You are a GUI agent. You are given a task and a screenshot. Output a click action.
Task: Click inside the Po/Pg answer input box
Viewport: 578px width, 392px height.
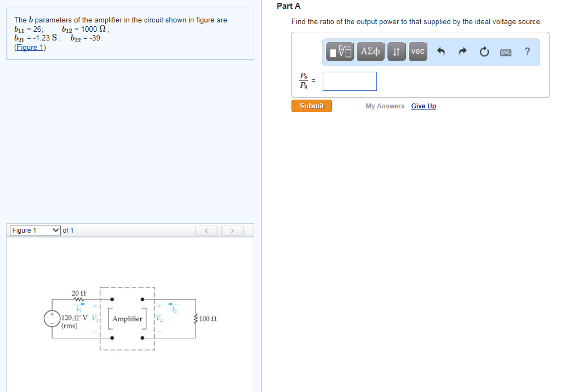(x=349, y=80)
